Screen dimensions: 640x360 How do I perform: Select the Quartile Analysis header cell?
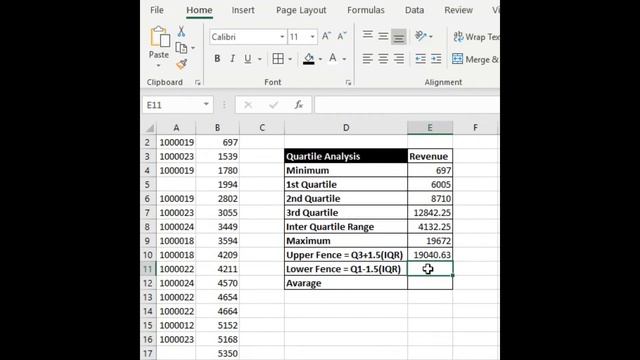(x=346, y=156)
